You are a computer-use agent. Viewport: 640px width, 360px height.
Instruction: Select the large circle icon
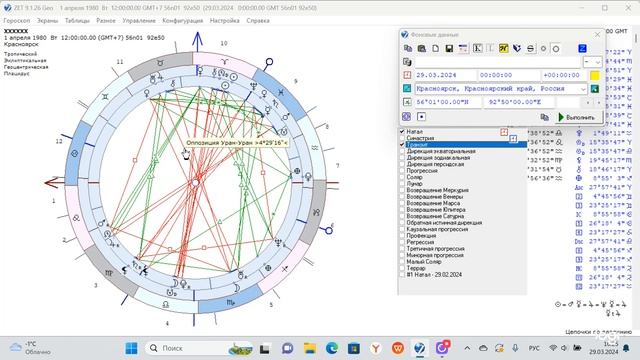tap(556, 49)
